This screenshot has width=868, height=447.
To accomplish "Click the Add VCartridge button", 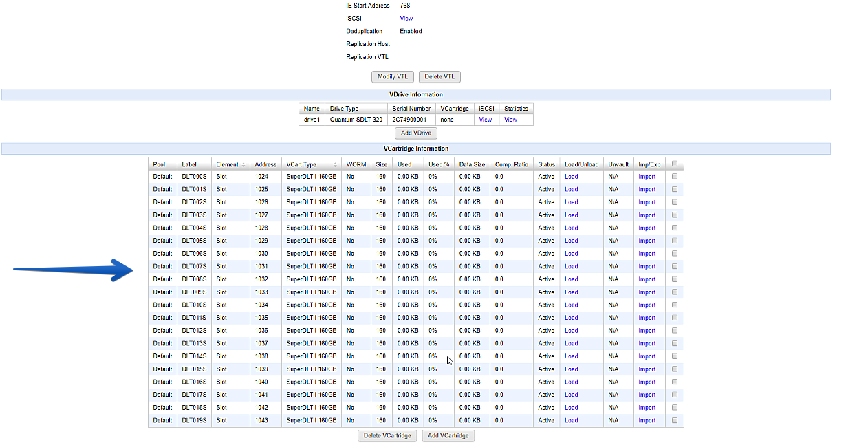I will 448,436.
